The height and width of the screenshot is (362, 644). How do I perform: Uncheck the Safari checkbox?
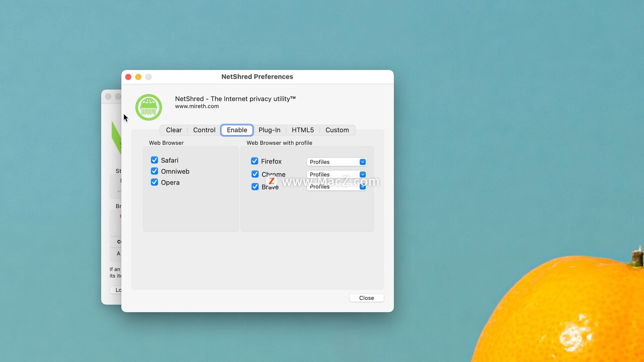(154, 160)
